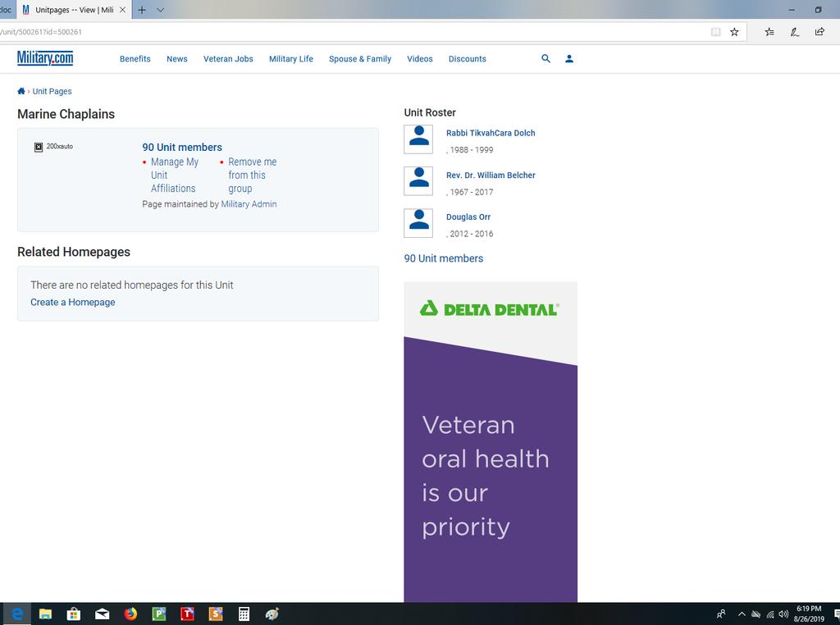Open the Veteran Jobs menu
840x625 pixels.
[x=228, y=59]
